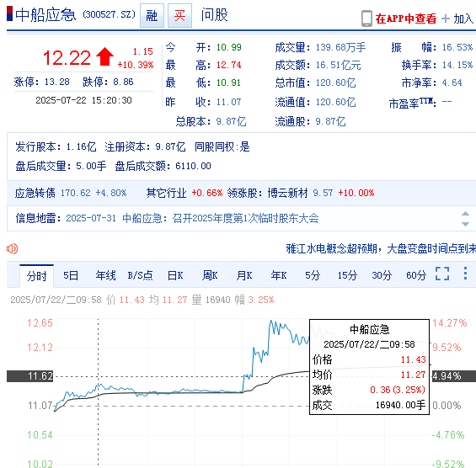
Task: Open the 召开2025年度第1次临时股东大会 notice
Action: tap(246, 218)
